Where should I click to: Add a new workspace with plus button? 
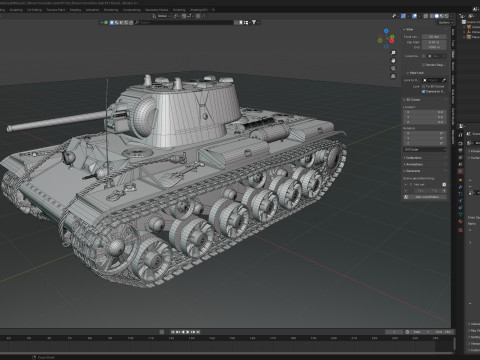pyautogui.click(x=213, y=10)
